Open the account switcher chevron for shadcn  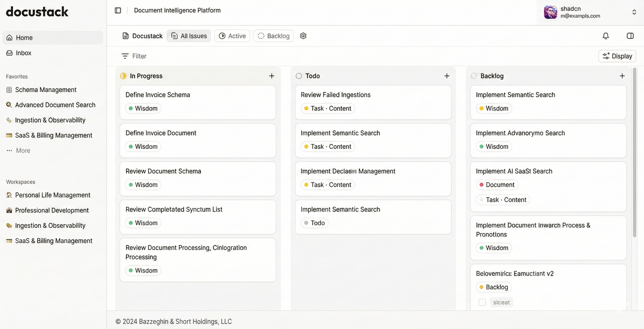(x=634, y=12)
